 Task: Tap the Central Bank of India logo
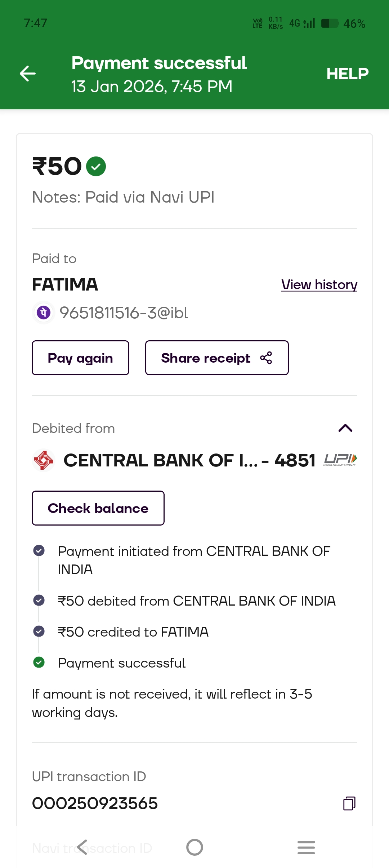click(44, 460)
